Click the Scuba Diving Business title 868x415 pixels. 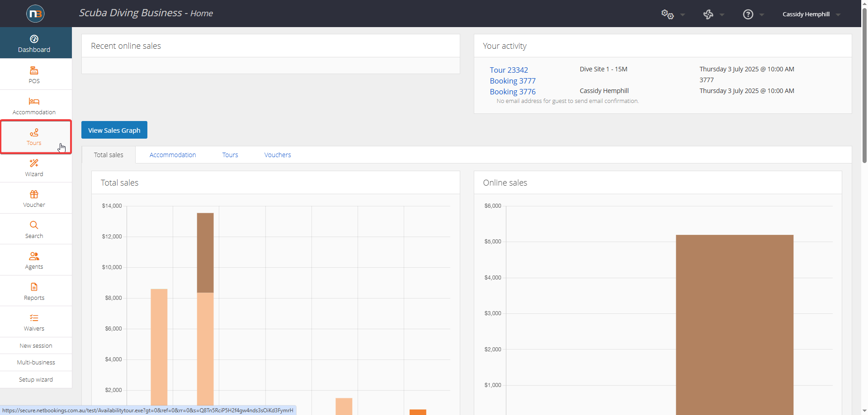pyautogui.click(x=130, y=13)
